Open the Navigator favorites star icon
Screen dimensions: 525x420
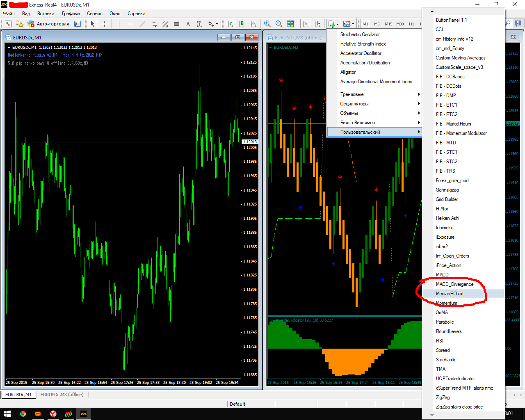[x=19, y=24]
